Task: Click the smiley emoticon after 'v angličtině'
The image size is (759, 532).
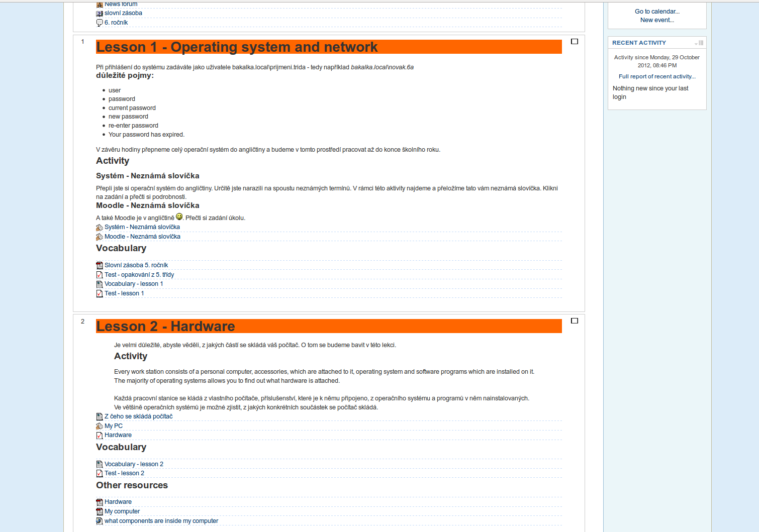Action: coord(179,217)
